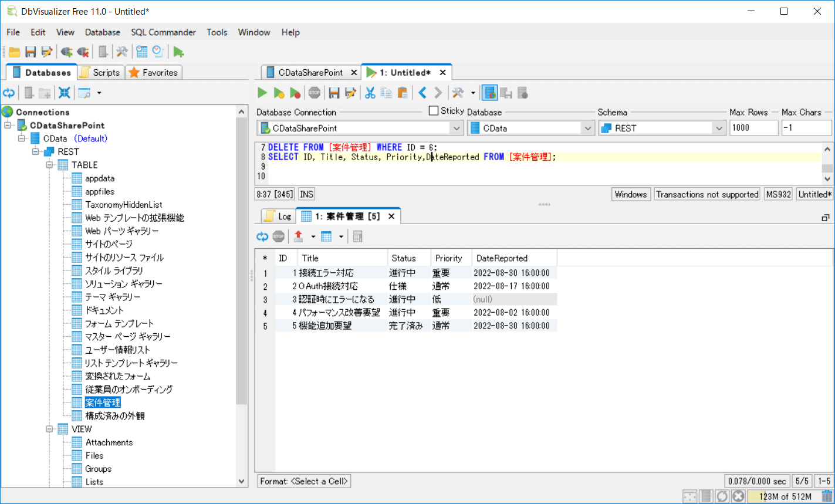Select the ドキュメント table in tree

point(104,310)
